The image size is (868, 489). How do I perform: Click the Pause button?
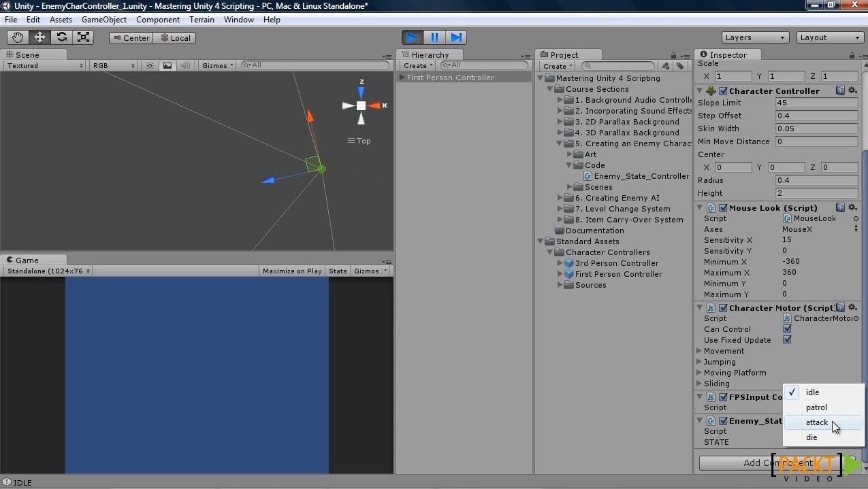[434, 37]
